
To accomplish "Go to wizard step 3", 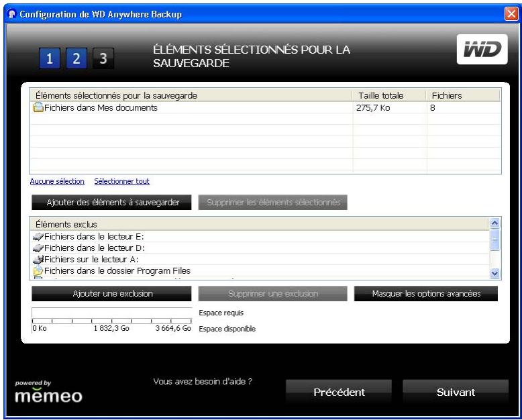I will point(103,58).
